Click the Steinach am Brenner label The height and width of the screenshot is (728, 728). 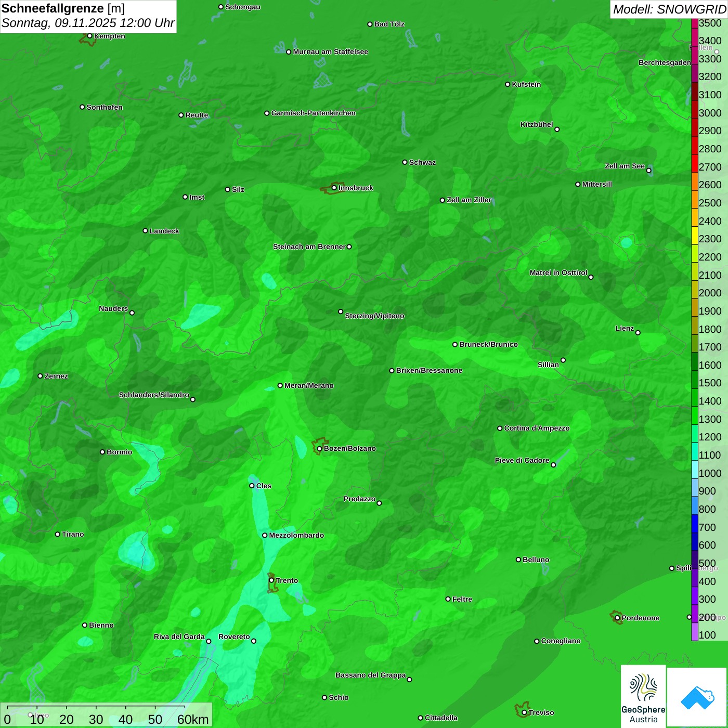[x=309, y=246]
